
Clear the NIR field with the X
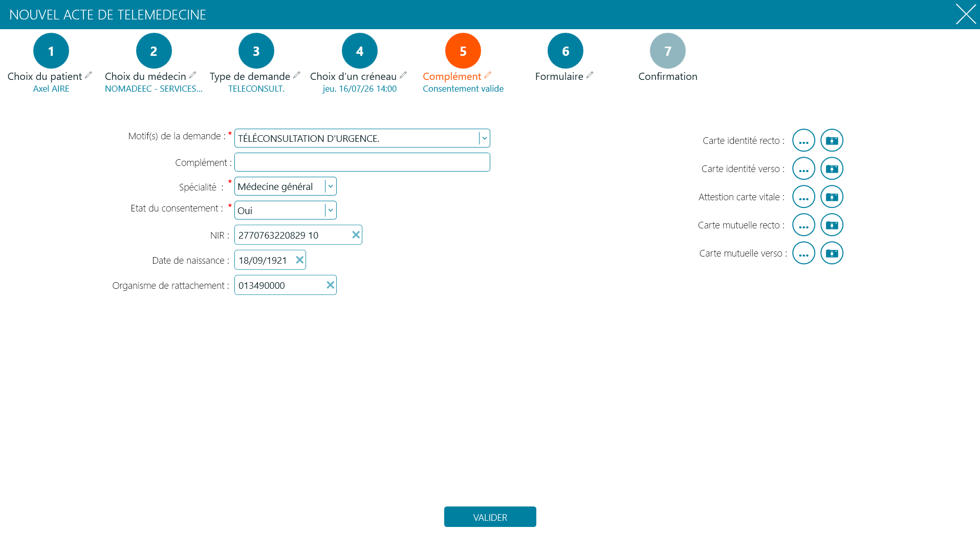pyautogui.click(x=356, y=235)
